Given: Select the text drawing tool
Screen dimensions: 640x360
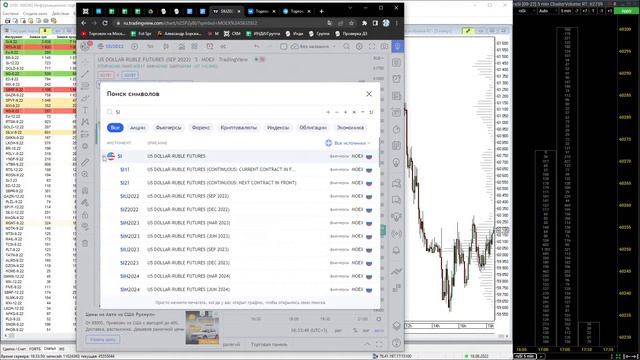Looking at the screenshot, I should pos(85,110).
